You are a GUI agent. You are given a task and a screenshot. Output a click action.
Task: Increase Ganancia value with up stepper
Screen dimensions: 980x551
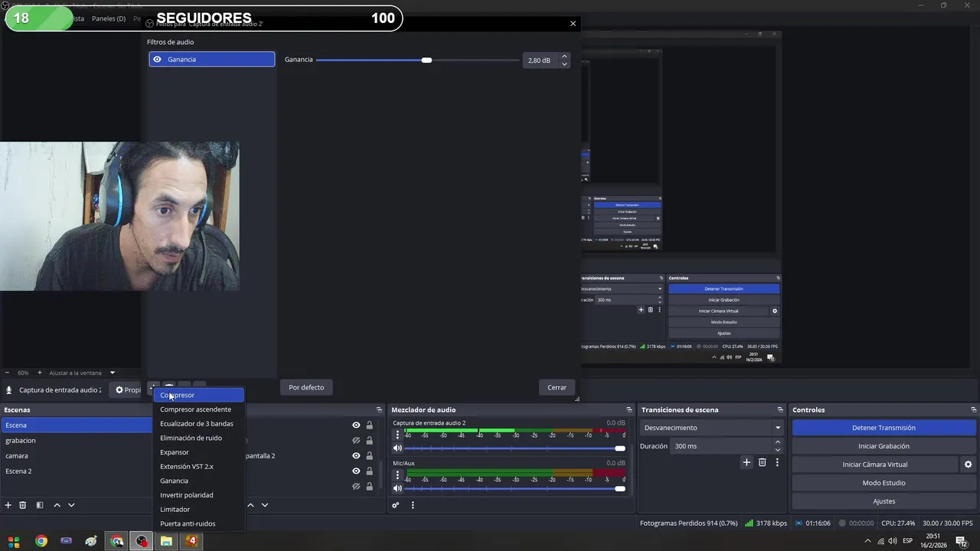click(x=564, y=56)
